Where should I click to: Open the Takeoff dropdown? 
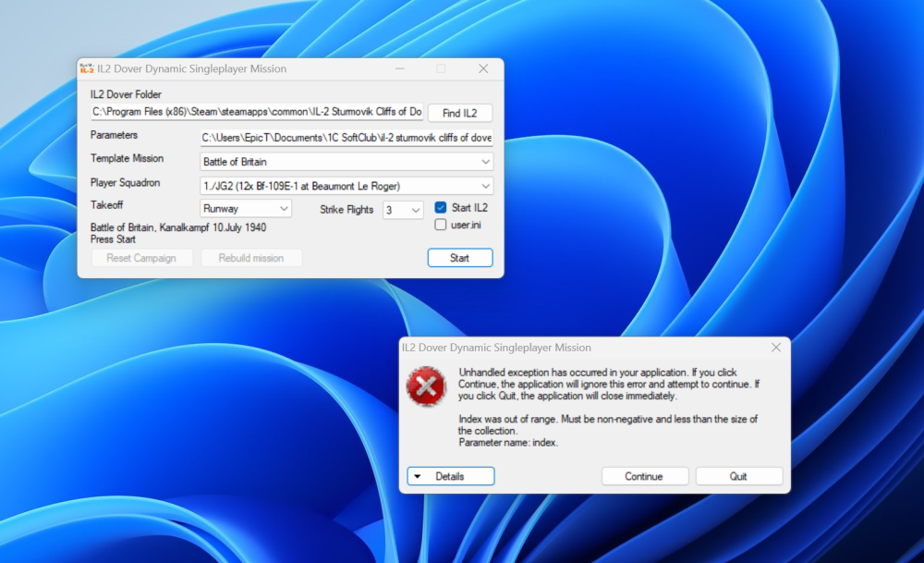[282, 209]
